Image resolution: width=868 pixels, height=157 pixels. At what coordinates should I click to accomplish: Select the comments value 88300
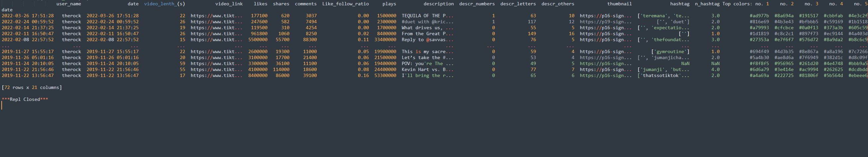pyautogui.click(x=310, y=40)
